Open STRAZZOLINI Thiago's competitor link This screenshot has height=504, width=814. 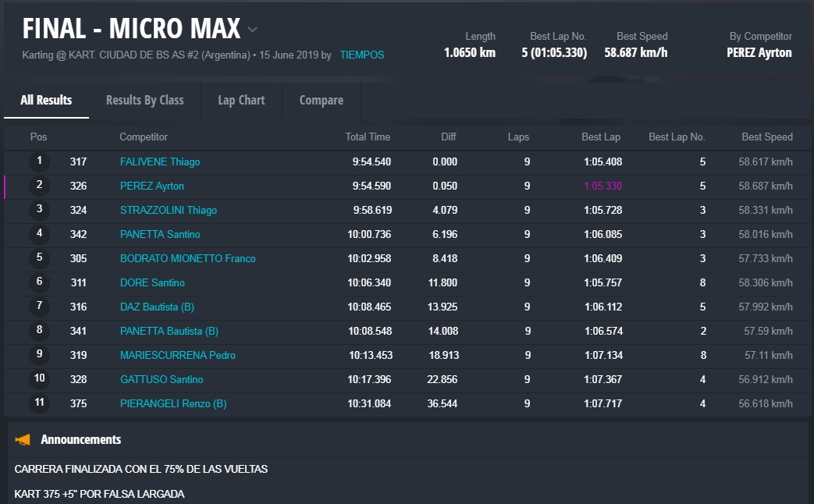pyautogui.click(x=169, y=211)
